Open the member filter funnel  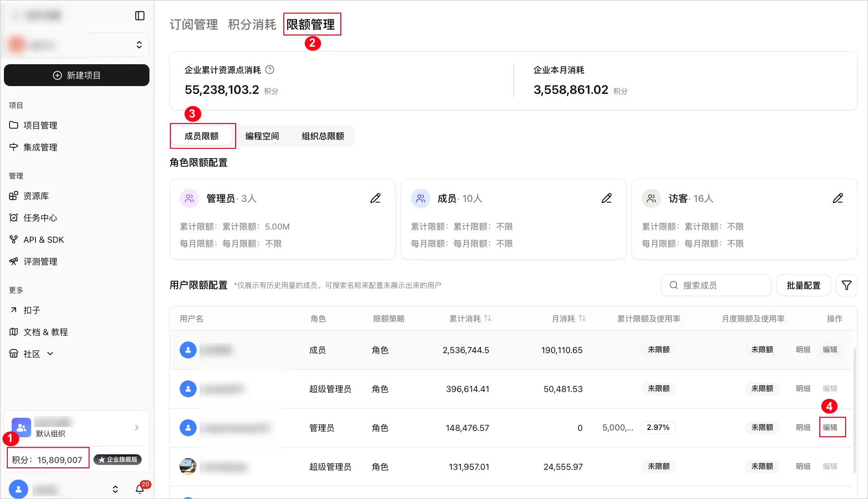(x=847, y=285)
